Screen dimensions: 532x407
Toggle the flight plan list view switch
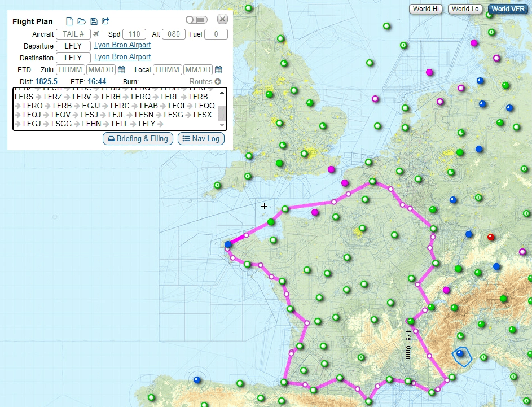point(196,20)
